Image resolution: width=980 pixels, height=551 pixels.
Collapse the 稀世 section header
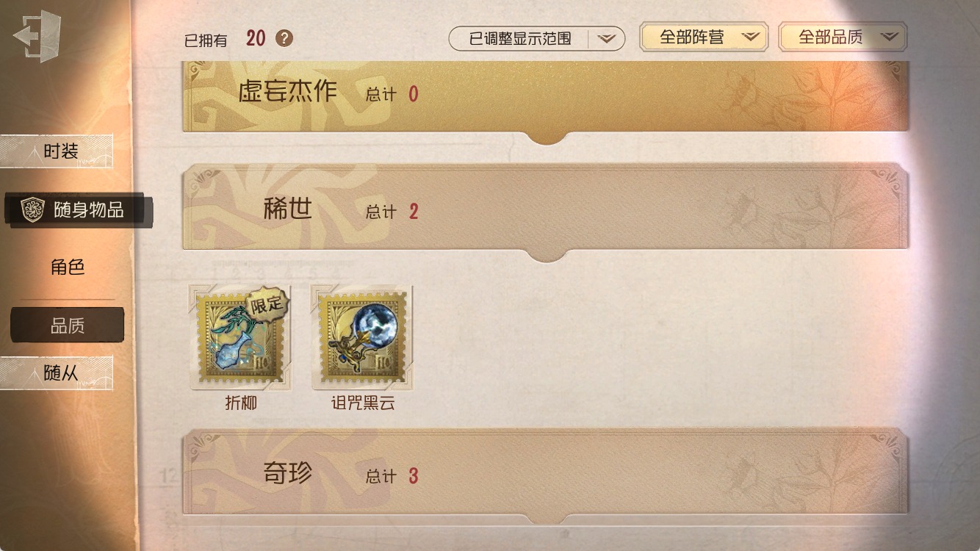(545, 212)
